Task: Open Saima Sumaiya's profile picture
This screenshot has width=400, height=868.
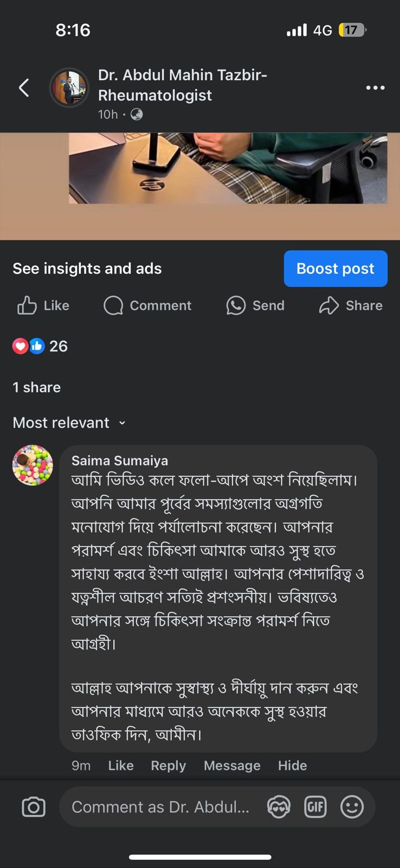Action: (x=33, y=465)
